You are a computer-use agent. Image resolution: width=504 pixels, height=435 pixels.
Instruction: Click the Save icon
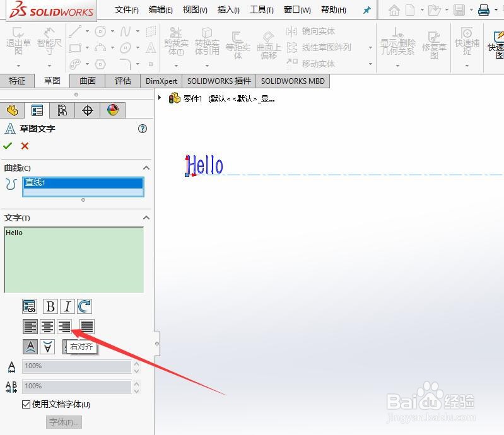[x=459, y=10]
